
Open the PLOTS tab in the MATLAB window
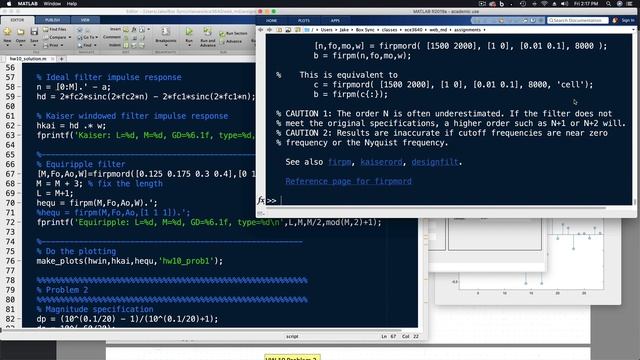click(x=304, y=20)
